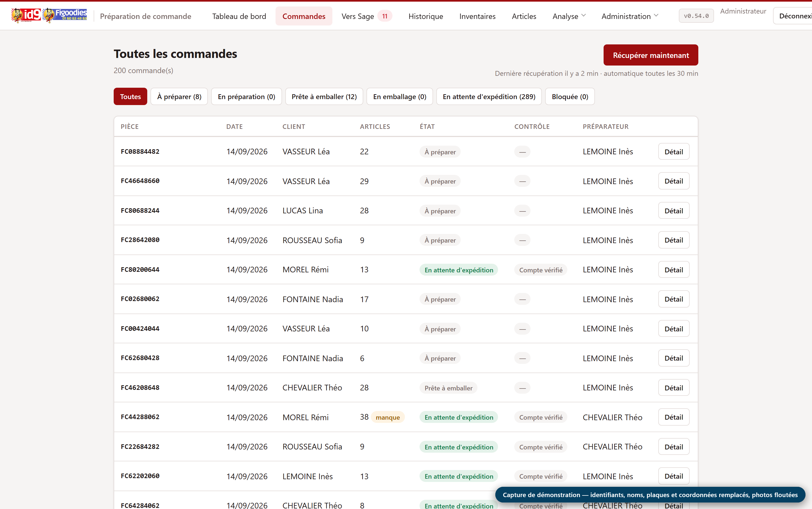Click Récupérer maintenant button

[650, 55]
